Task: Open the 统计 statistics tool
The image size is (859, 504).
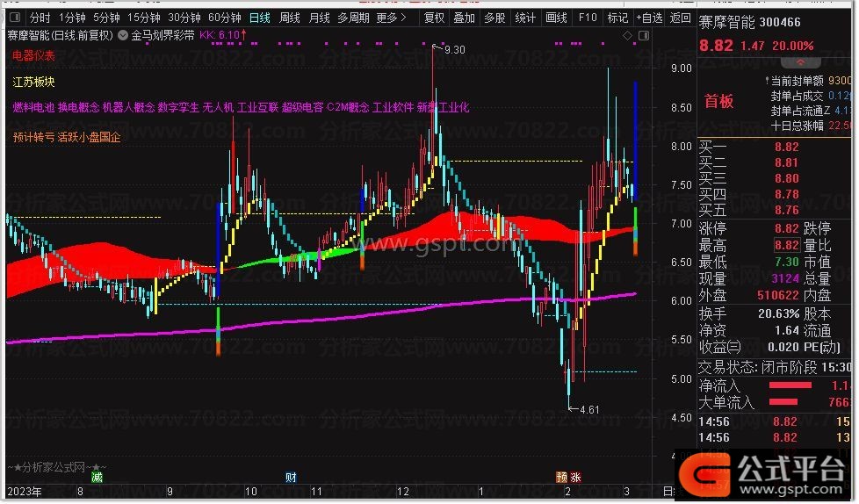Action: point(525,18)
